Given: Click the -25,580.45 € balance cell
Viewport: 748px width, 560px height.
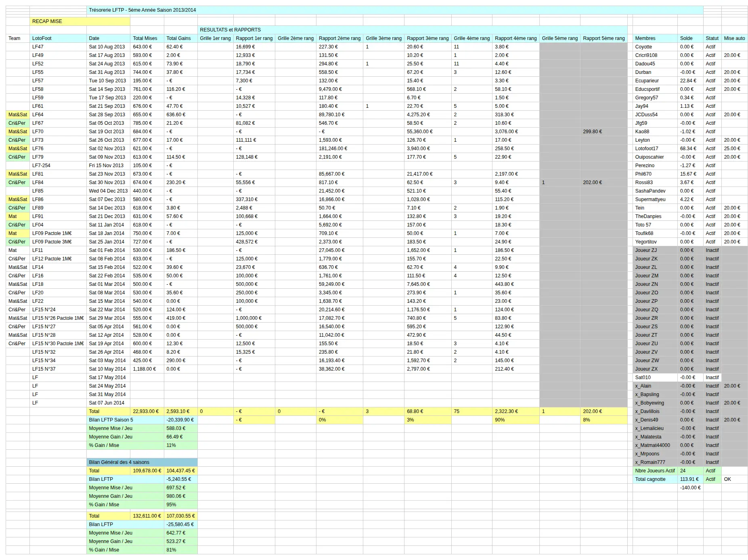Looking at the screenshot, I should [x=181, y=524].
